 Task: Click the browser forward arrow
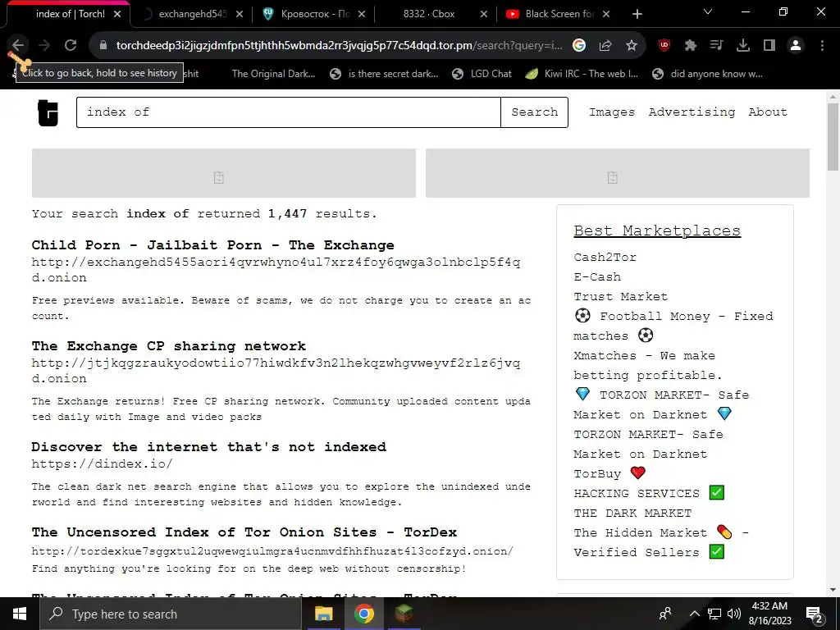(x=44, y=46)
